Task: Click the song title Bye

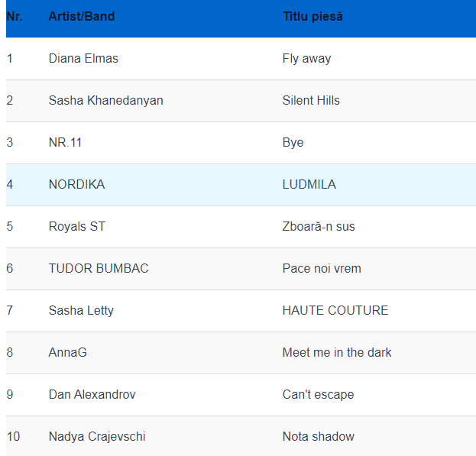Action: [x=293, y=143]
